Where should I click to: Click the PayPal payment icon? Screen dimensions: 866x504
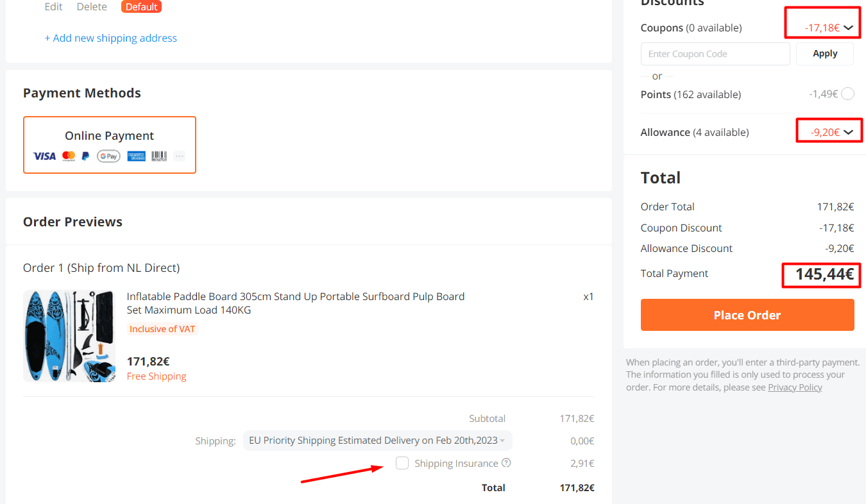click(86, 156)
